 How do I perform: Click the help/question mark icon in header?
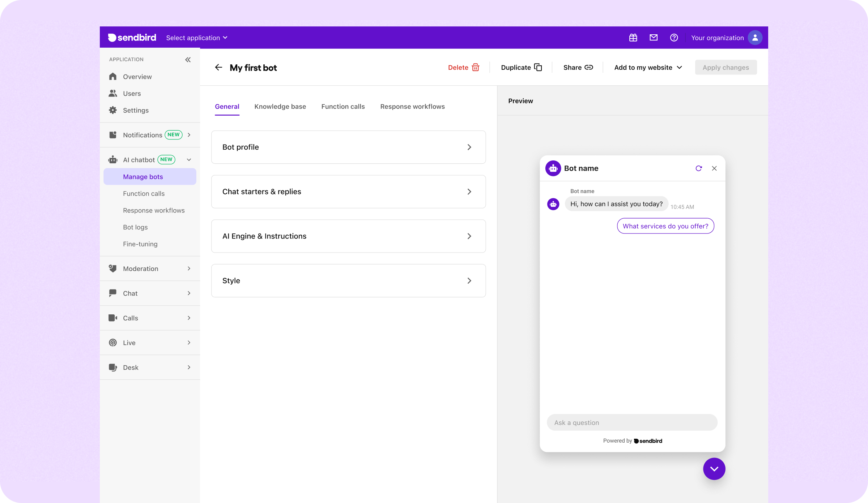pyautogui.click(x=674, y=38)
